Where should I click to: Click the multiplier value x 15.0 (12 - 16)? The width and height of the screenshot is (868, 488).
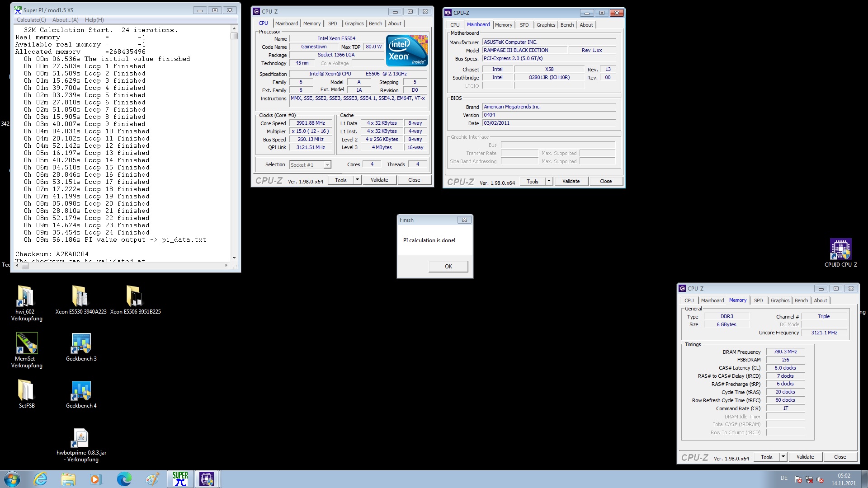click(x=311, y=131)
